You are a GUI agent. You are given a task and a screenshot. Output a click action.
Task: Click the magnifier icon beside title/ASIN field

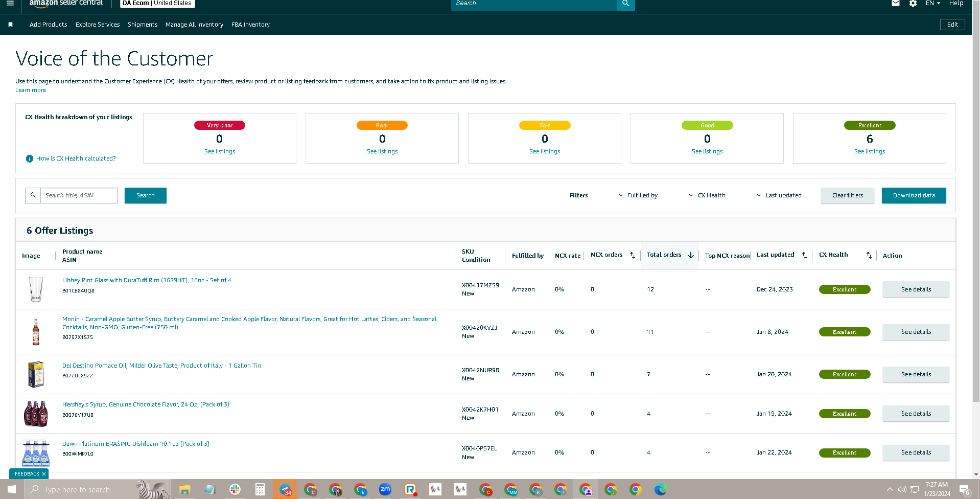pos(33,195)
